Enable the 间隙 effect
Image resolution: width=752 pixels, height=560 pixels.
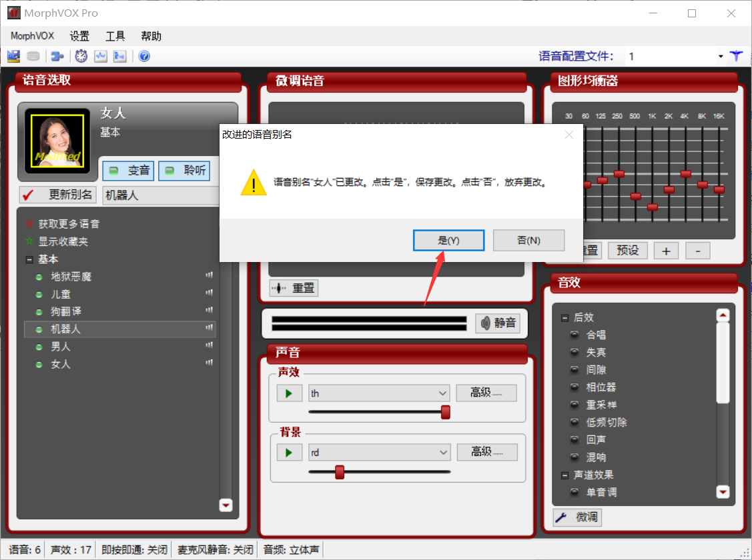[x=575, y=370]
